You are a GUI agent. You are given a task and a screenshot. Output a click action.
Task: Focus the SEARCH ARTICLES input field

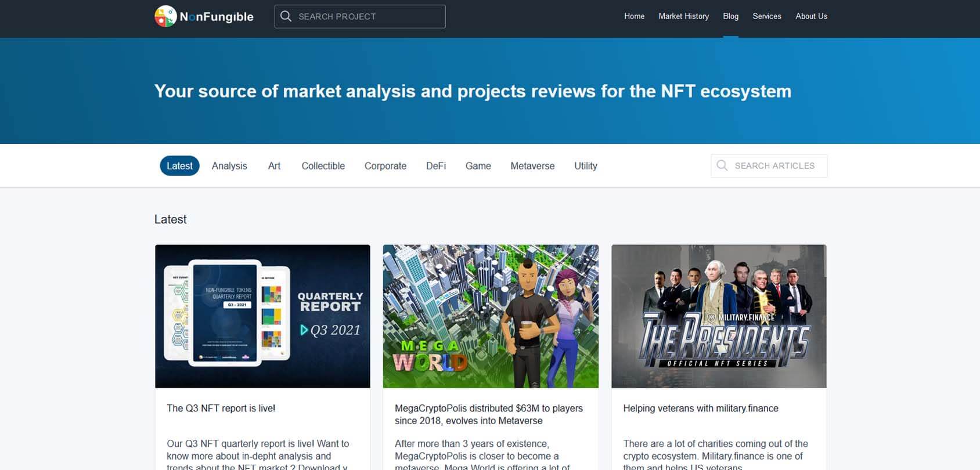(769, 165)
